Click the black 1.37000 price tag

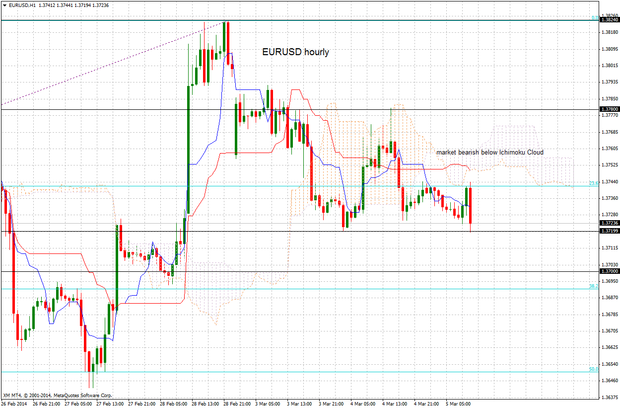coord(609,271)
